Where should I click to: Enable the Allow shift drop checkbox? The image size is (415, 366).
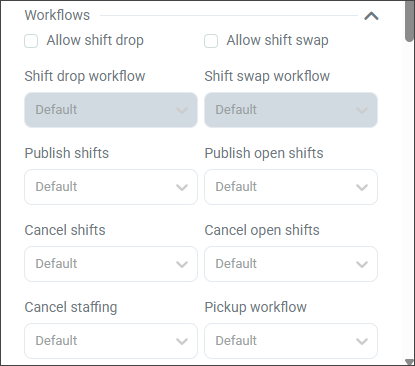tap(31, 41)
